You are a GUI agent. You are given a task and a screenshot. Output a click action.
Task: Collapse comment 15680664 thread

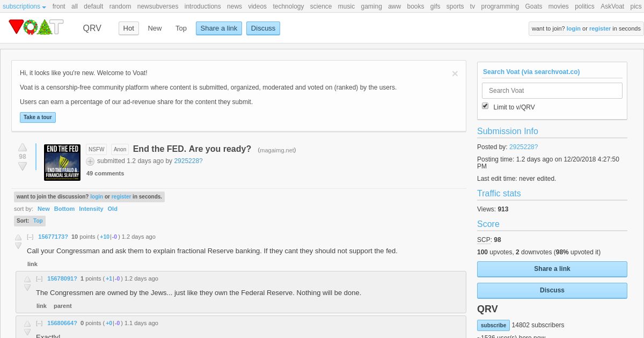[39, 323]
